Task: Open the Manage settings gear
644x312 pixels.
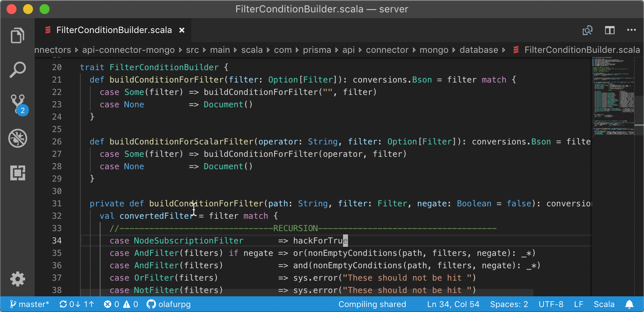Action: [17, 279]
